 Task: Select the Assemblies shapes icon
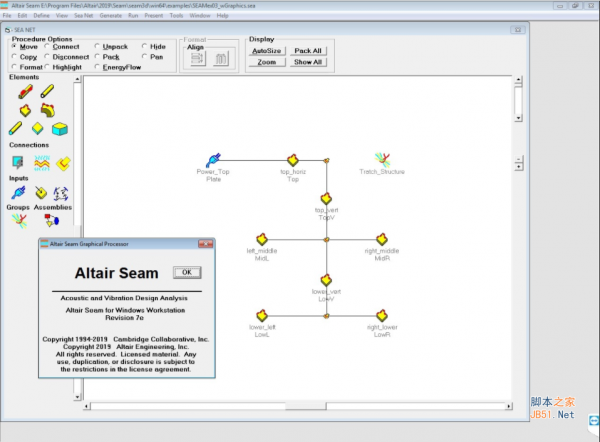52,220
